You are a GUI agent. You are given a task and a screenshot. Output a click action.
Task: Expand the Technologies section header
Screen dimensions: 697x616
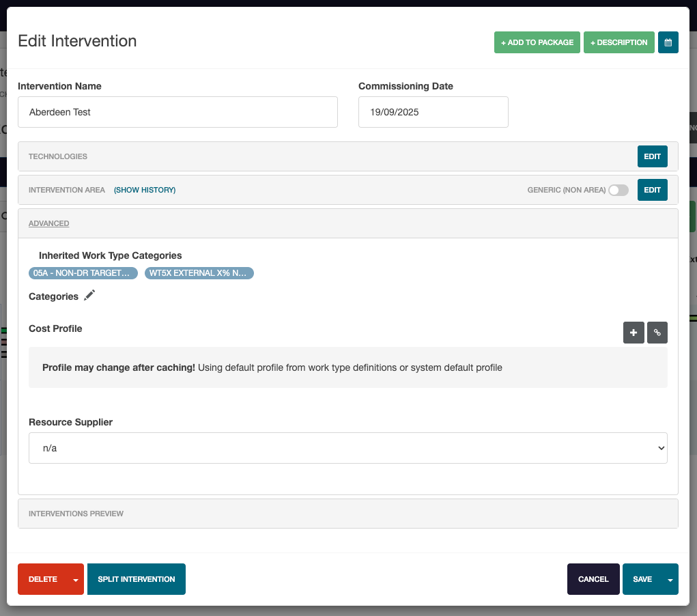[58, 156]
